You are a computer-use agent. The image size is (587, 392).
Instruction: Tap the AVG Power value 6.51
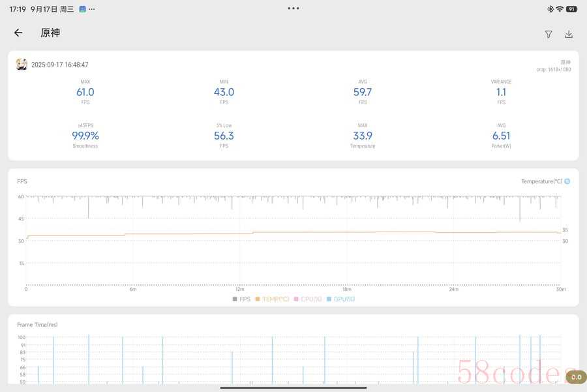coord(501,136)
